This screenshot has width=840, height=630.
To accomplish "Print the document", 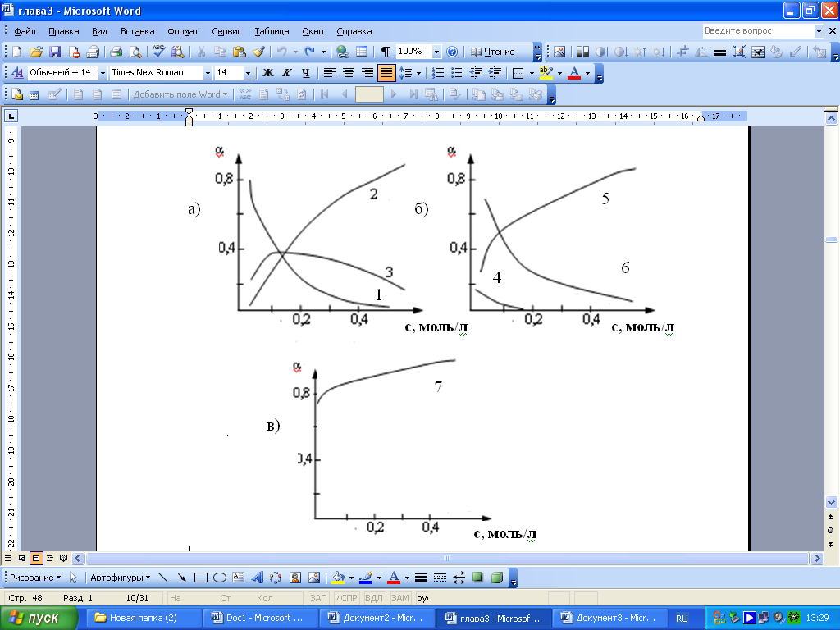I will (x=116, y=52).
